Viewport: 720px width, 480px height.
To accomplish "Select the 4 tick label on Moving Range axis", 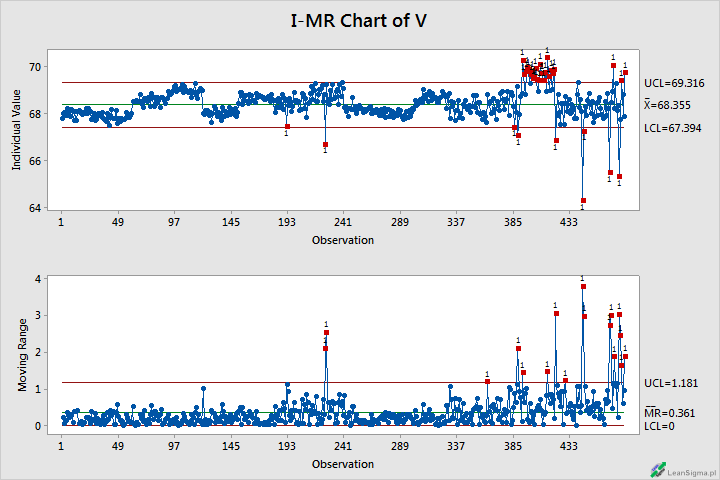I will 37,279.
